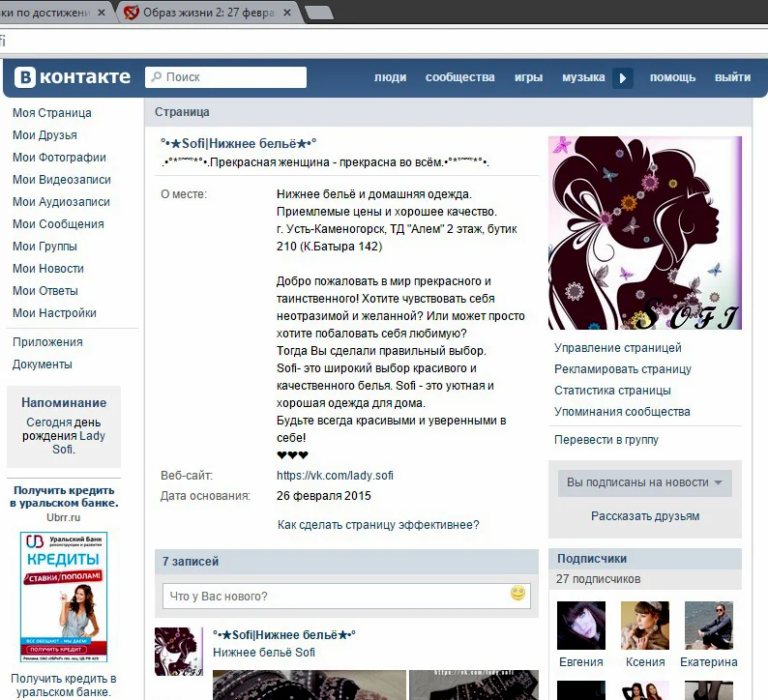Open a new browser tab

(319, 13)
